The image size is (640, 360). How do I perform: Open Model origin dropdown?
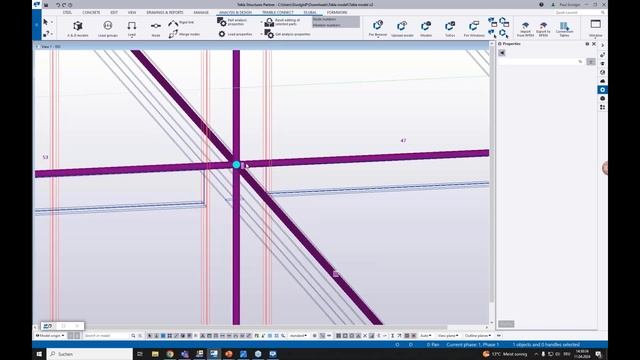tap(50, 336)
